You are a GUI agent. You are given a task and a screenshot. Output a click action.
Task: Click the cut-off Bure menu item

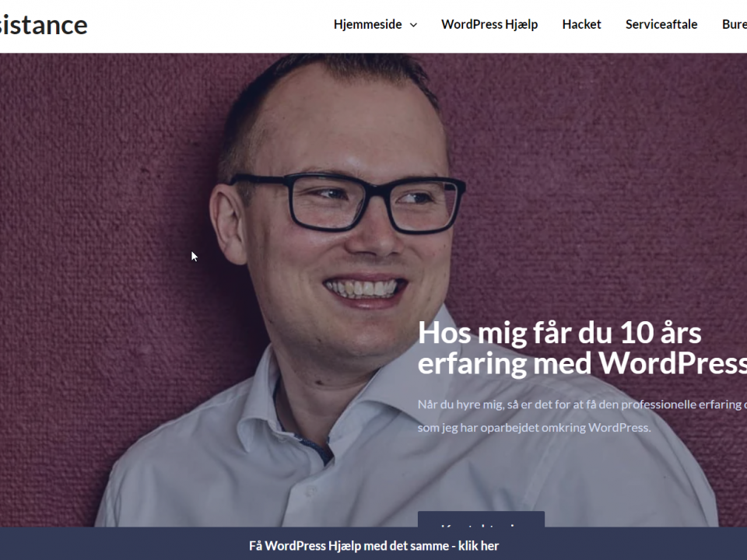coord(734,24)
